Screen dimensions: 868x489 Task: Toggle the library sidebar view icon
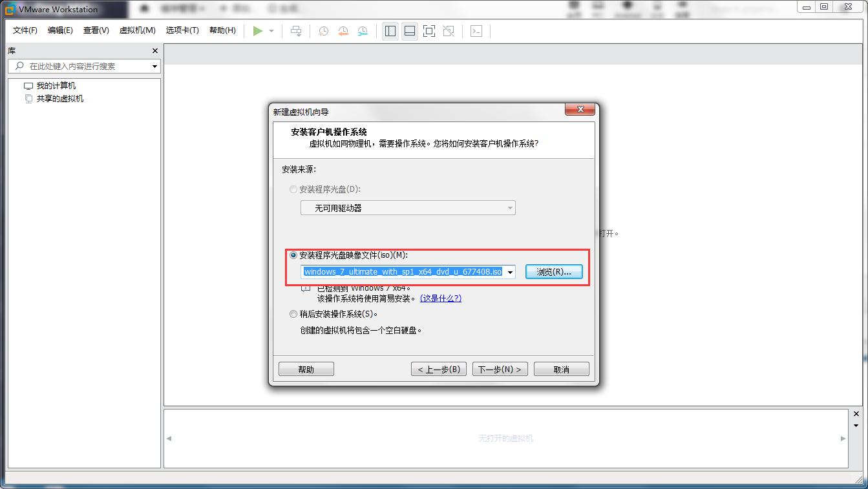[x=390, y=31]
